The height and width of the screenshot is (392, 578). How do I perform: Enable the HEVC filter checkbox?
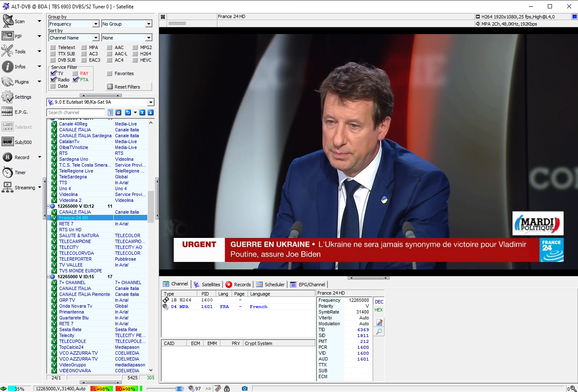coord(135,60)
